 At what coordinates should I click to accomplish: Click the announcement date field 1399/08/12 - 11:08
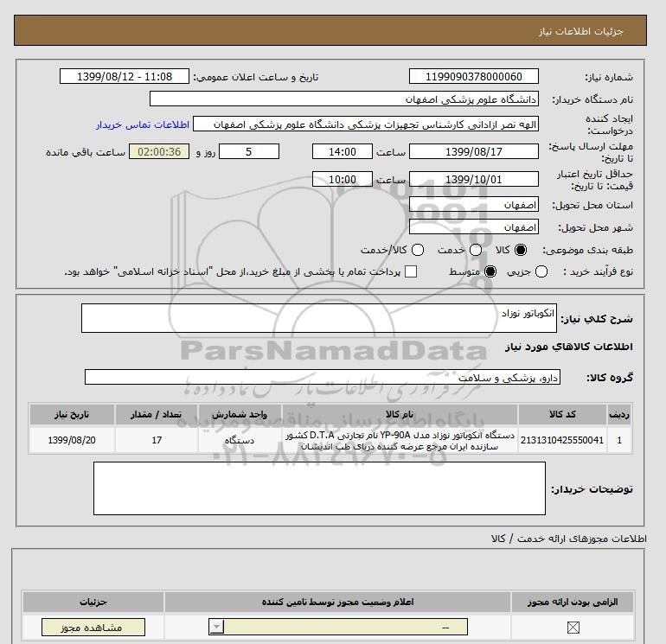tap(125, 77)
